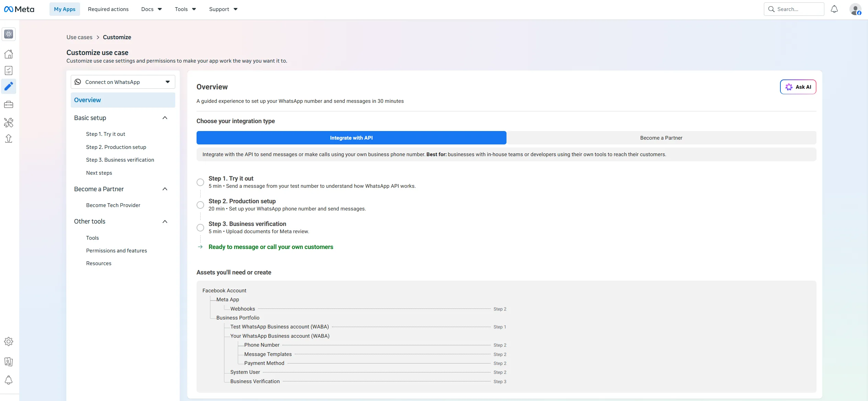This screenshot has width=868, height=401.
Task: Open Permissions and features
Action: pyautogui.click(x=116, y=251)
